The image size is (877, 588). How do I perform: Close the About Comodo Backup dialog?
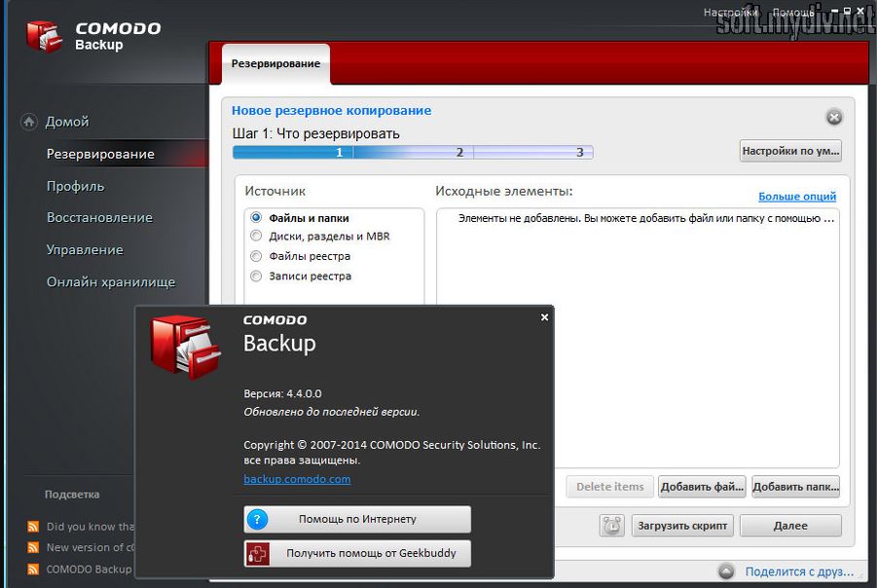click(x=545, y=317)
